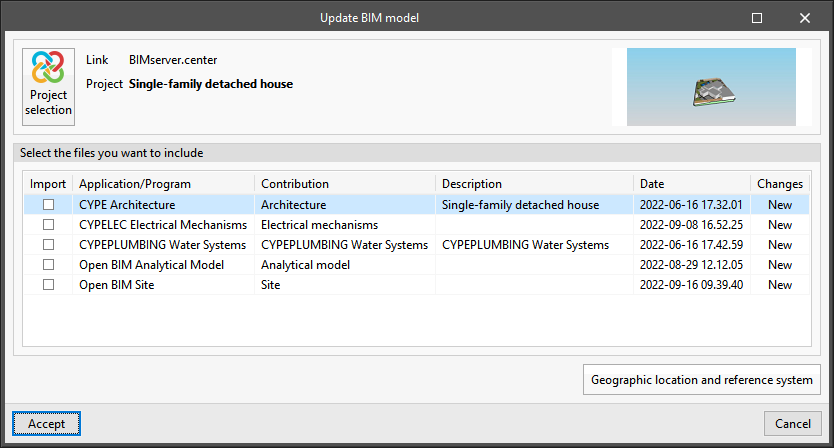
Task: Select the Electrical mechanisms contribution row
Action: [319, 225]
